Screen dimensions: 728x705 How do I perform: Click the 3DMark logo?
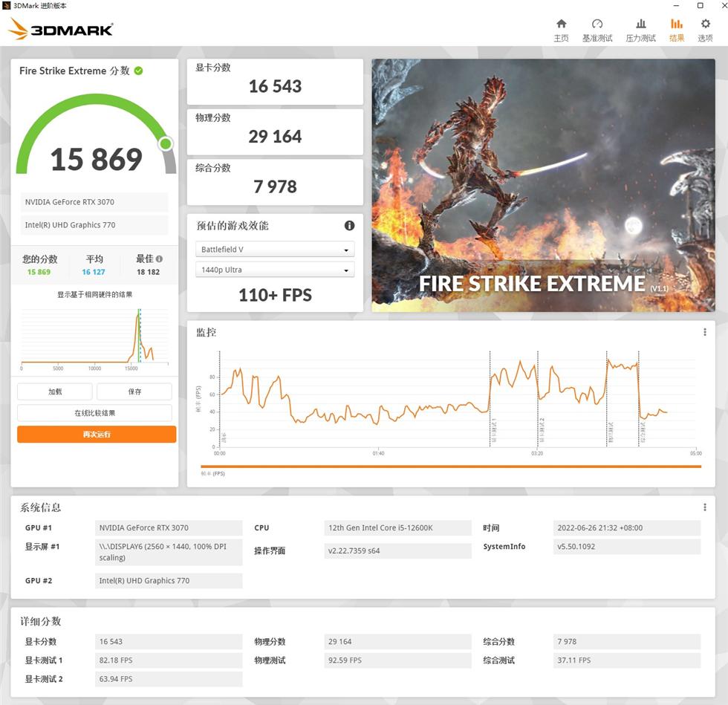tap(60, 29)
